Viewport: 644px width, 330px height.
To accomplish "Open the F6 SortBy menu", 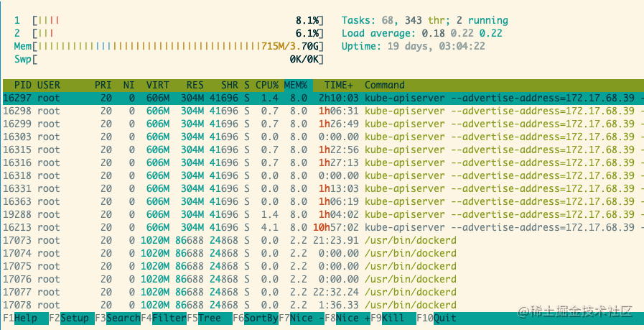I will point(256,318).
